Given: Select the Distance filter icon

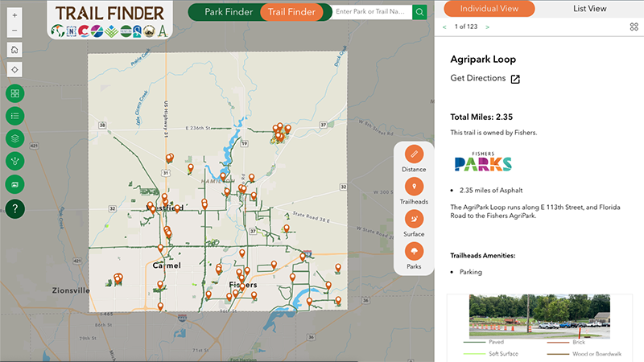Looking at the screenshot, I should pyautogui.click(x=414, y=154).
